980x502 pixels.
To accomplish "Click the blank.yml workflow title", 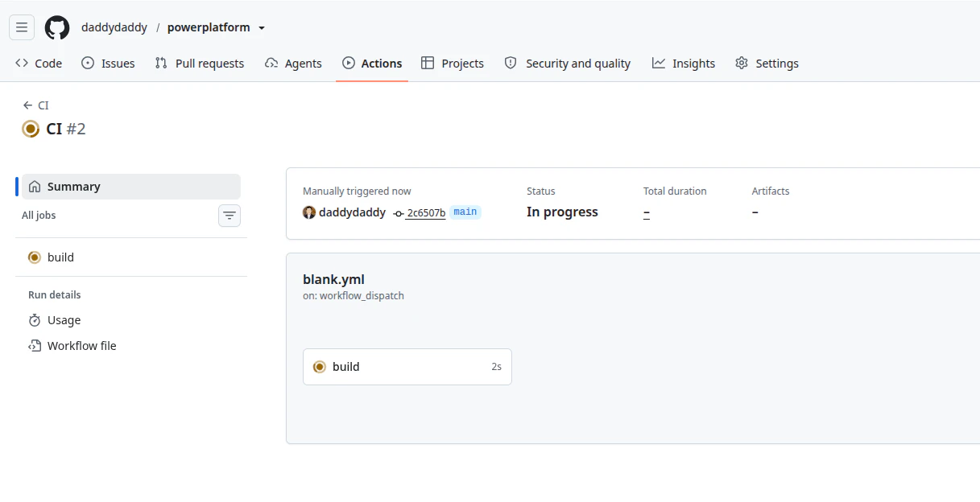I will [333, 280].
